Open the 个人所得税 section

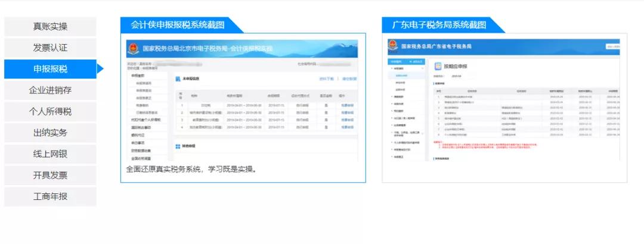pyautogui.click(x=50, y=111)
